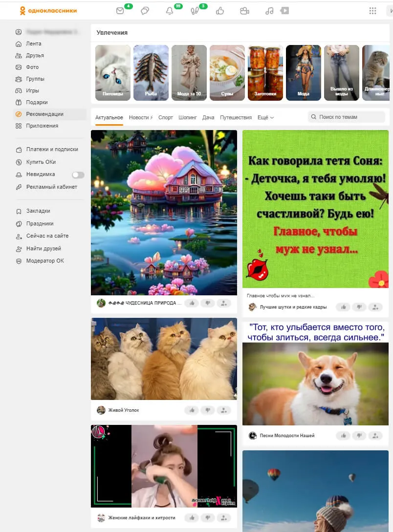Like the Живой Уголок cats post
Image resolution: width=393 pixels, height=532 pixels.
192,410
